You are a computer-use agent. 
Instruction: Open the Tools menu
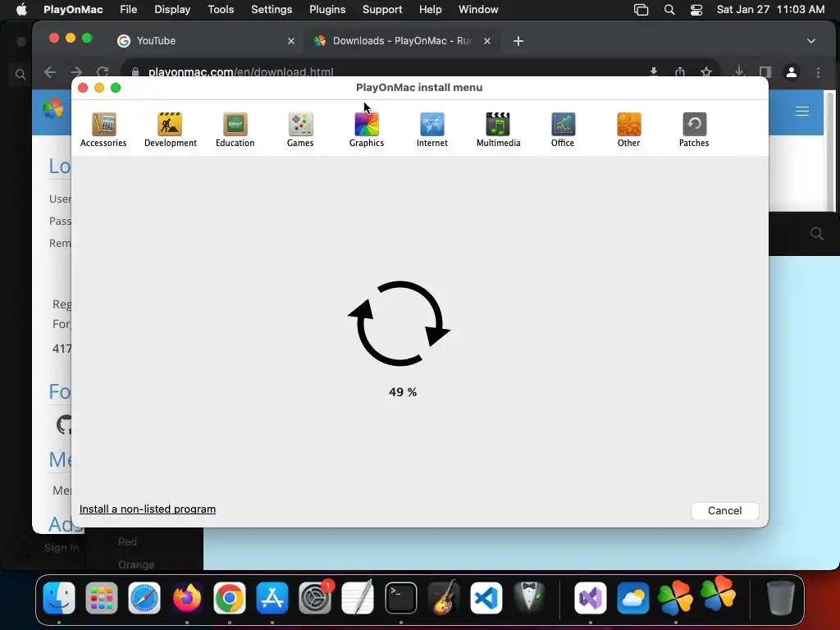pos(221,9)
